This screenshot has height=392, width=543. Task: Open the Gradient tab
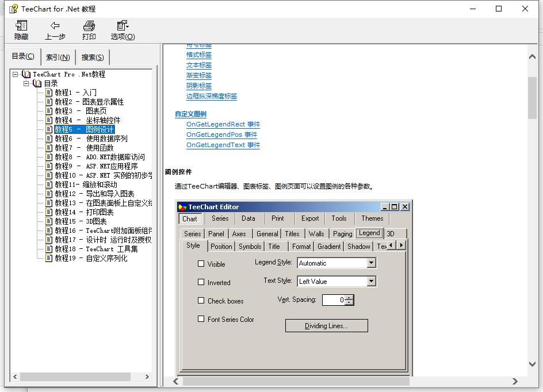(x=329, y=247)
